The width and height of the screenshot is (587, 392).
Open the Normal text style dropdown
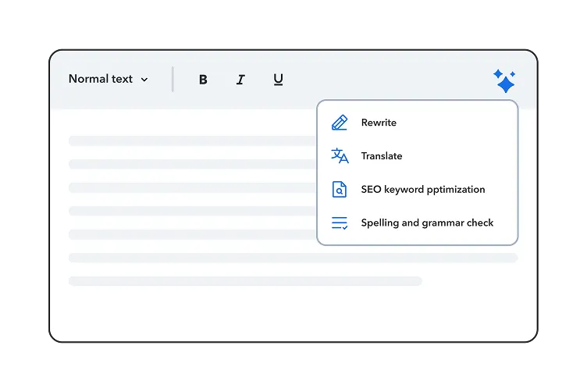pyautogui.click(x=101, y=79)
